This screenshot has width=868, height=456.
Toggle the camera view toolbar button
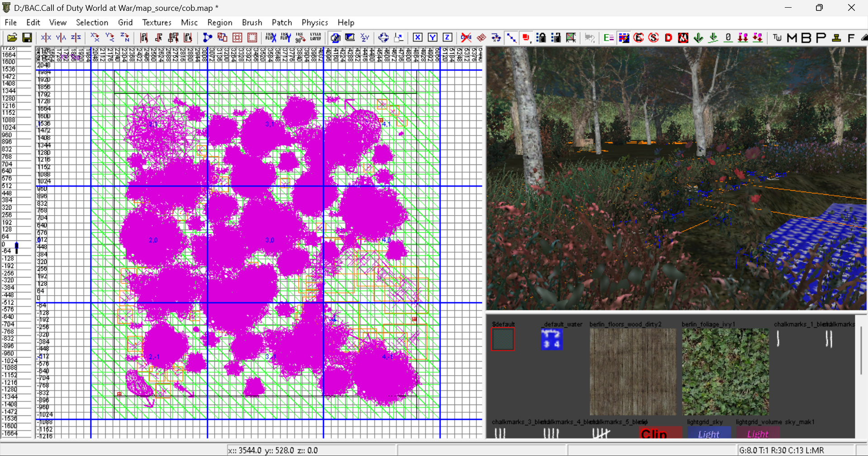(335, 38)
